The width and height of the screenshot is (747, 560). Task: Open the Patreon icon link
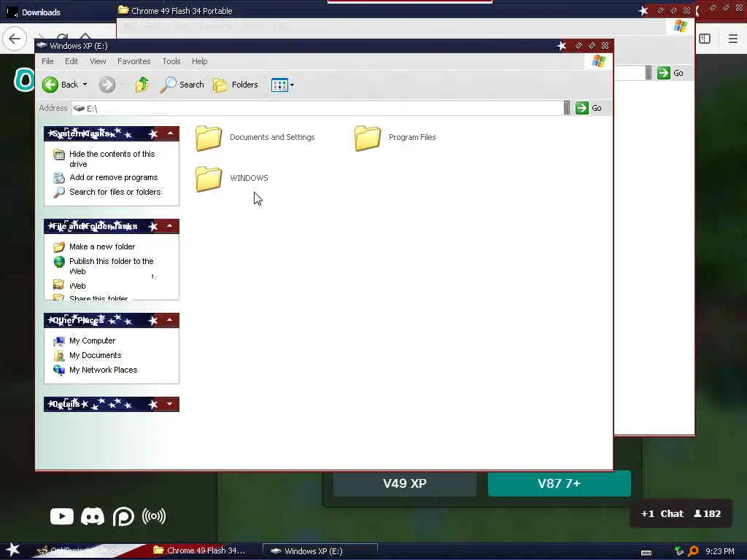(123, 517)
